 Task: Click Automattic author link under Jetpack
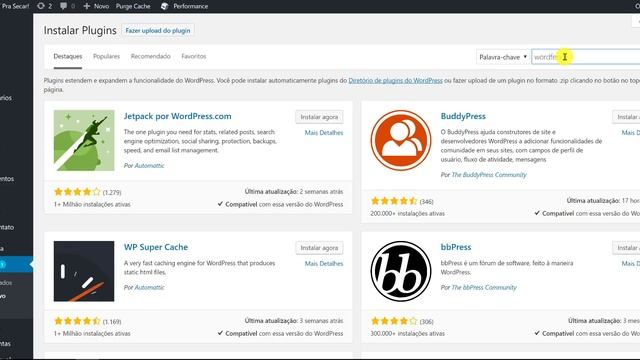(149, 166)
